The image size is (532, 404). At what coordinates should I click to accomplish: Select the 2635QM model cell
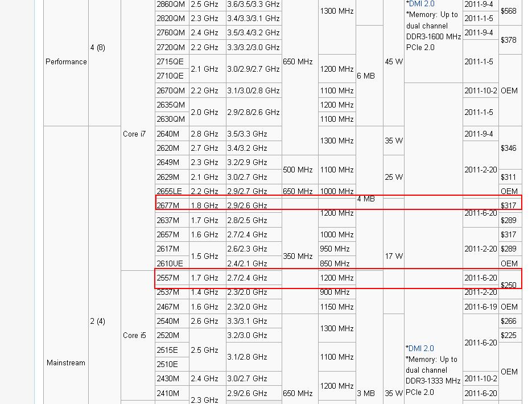tap(172, 105)
